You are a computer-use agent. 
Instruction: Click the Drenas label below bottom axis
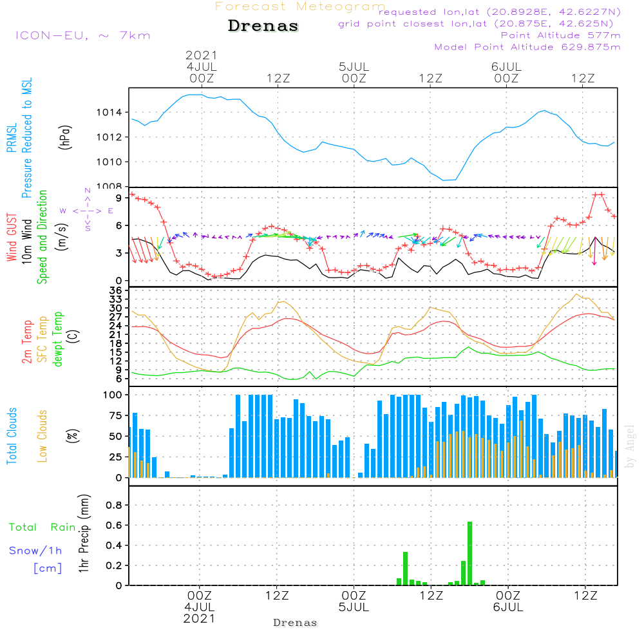(x=295, y=623)
